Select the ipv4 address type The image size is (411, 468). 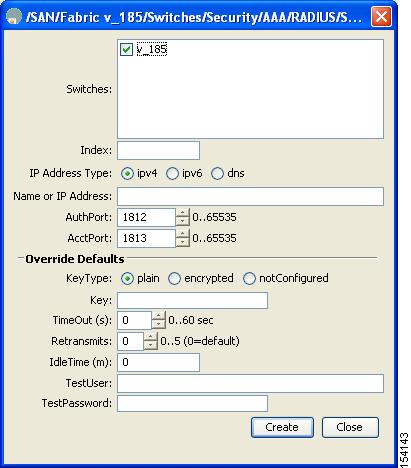click(x=127, y=174)
